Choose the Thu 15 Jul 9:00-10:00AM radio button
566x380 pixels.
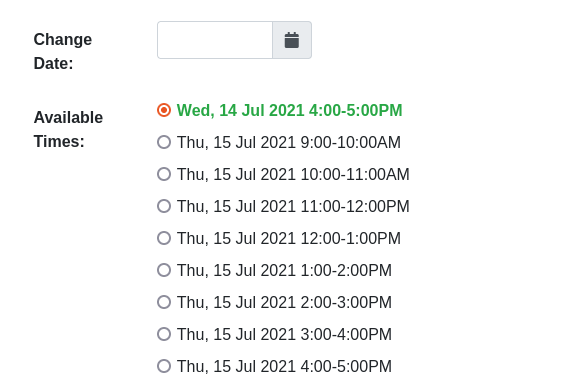coord(164,142)
